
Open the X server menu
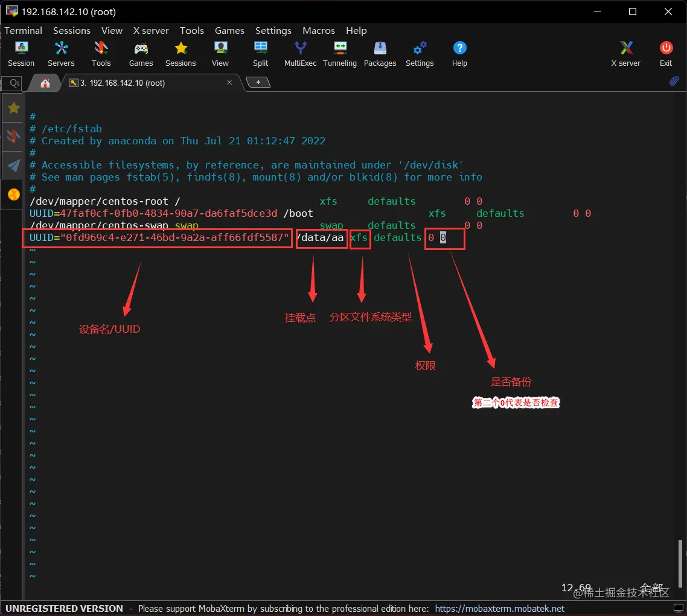pyautogui.click(x=151, y=30)
